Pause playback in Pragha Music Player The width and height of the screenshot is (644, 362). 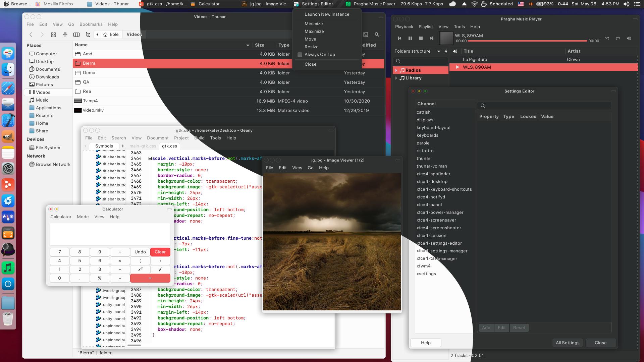410,39
